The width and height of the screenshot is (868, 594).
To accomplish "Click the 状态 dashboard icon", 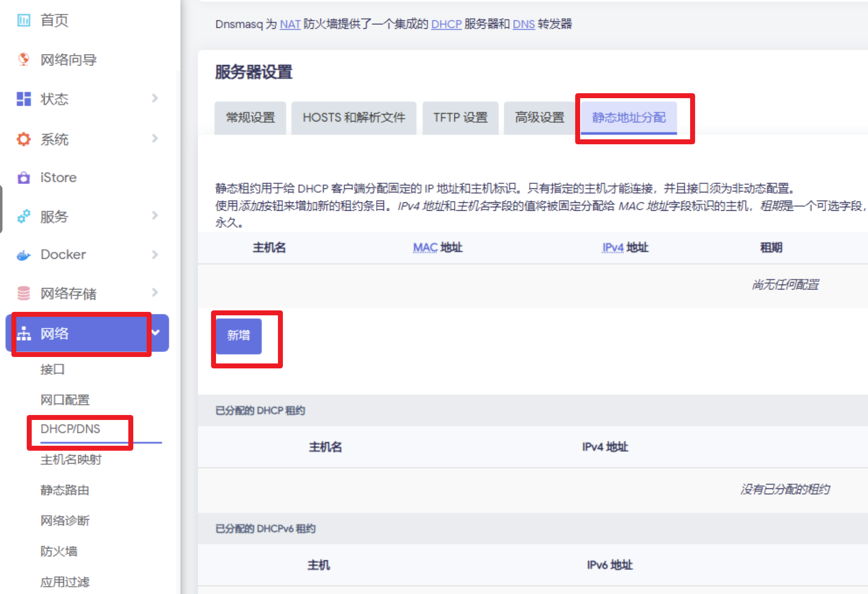I will 24,99.
